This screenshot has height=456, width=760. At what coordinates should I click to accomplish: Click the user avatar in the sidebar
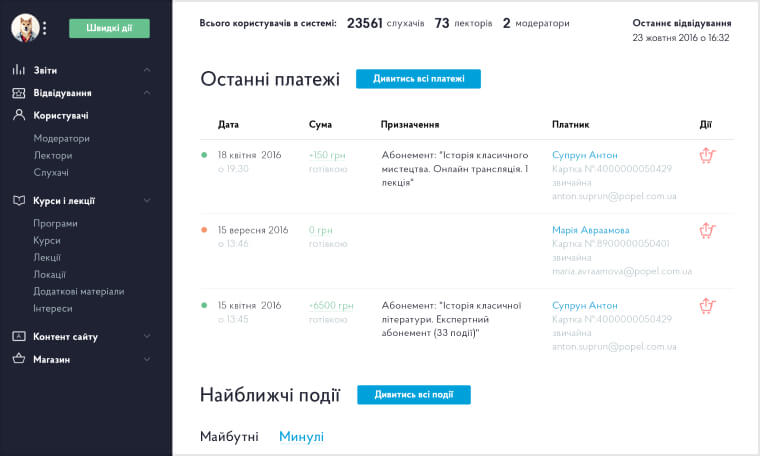23,29
